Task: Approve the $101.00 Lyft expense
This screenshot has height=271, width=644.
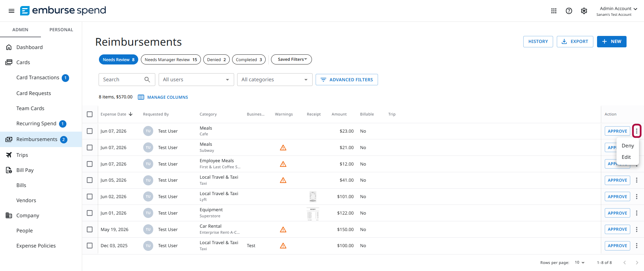Action: click(617, 197)
